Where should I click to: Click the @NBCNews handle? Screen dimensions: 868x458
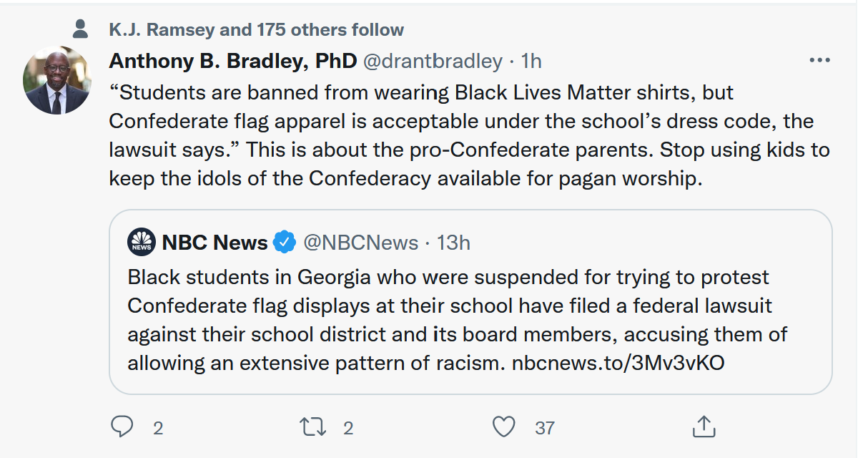[x=361, y=243]
